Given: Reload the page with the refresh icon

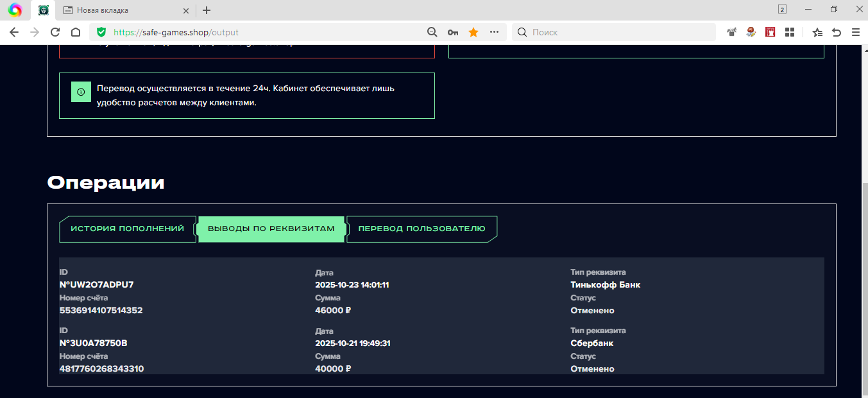Looking at the screenshot, I should tap(55, 32).
